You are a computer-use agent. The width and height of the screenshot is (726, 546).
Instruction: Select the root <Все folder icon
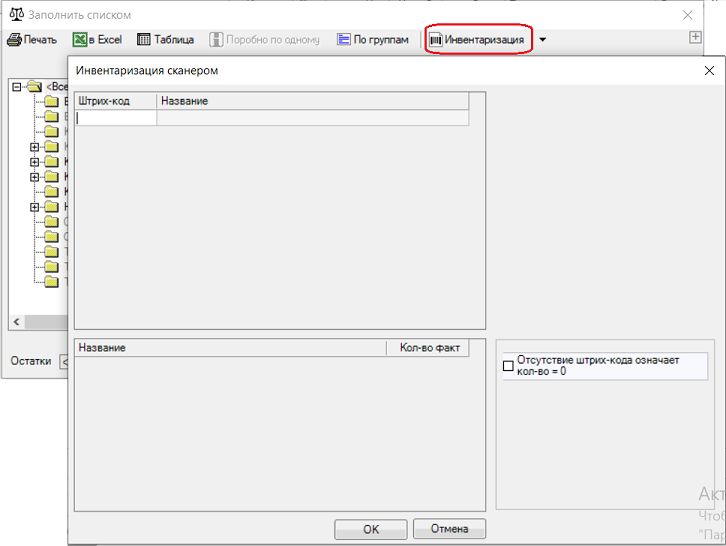click(35, 87)
